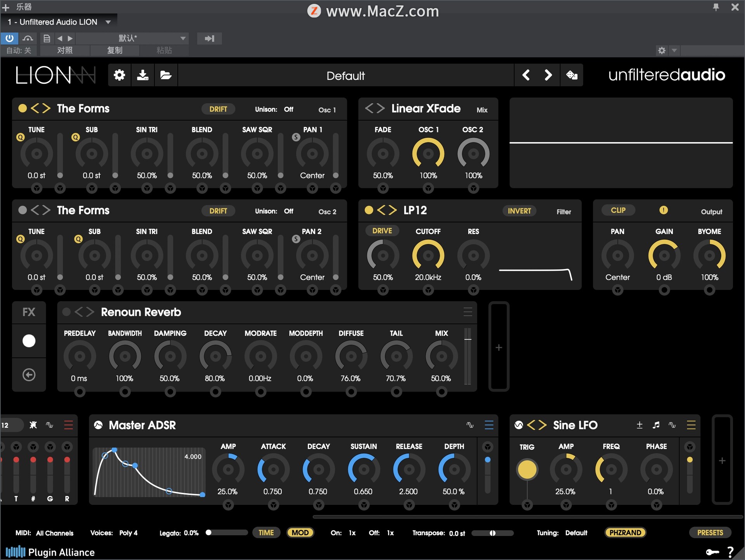Toggle Renoun Reverb enable dot
This screenshot has height=560, width=745.
(66, 312)
